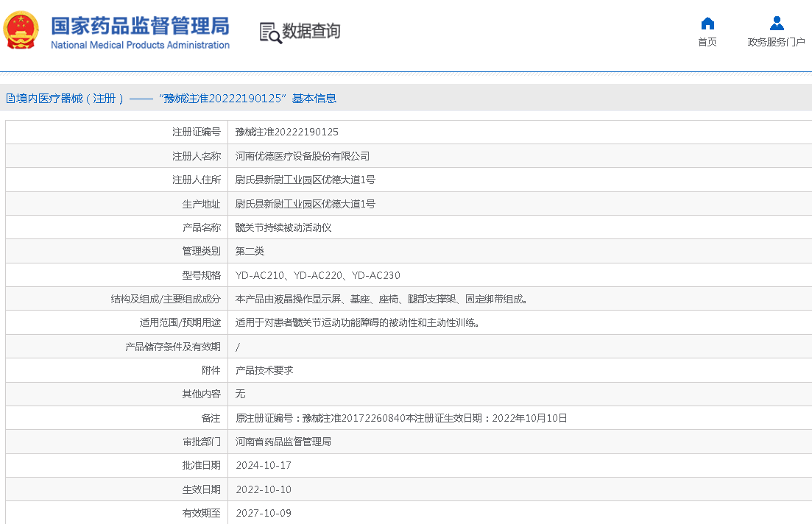Click the 备注 value with original registration number

tap(400, 418)
